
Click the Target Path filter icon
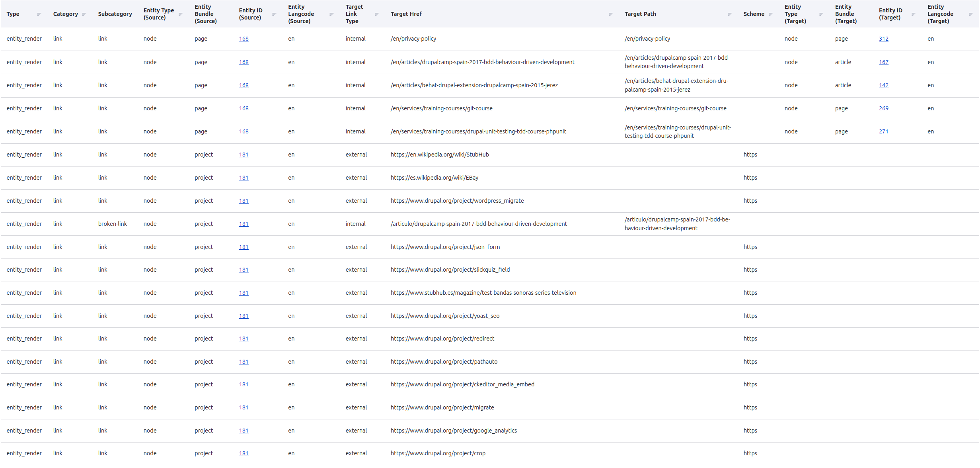[x=730, y=14]
